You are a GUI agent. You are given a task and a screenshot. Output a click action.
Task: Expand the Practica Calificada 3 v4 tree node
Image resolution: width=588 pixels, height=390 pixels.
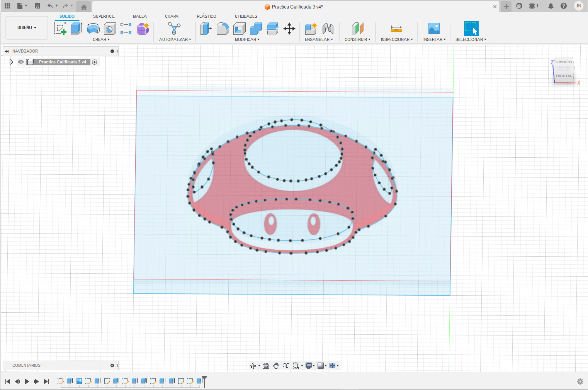click(x=11, y=62)
